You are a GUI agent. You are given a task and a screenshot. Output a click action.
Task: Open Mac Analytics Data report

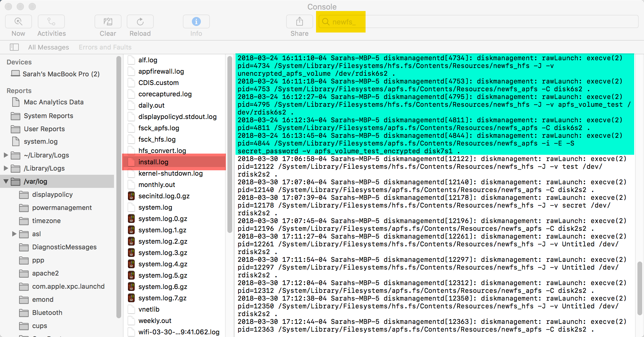pos(48,102)
